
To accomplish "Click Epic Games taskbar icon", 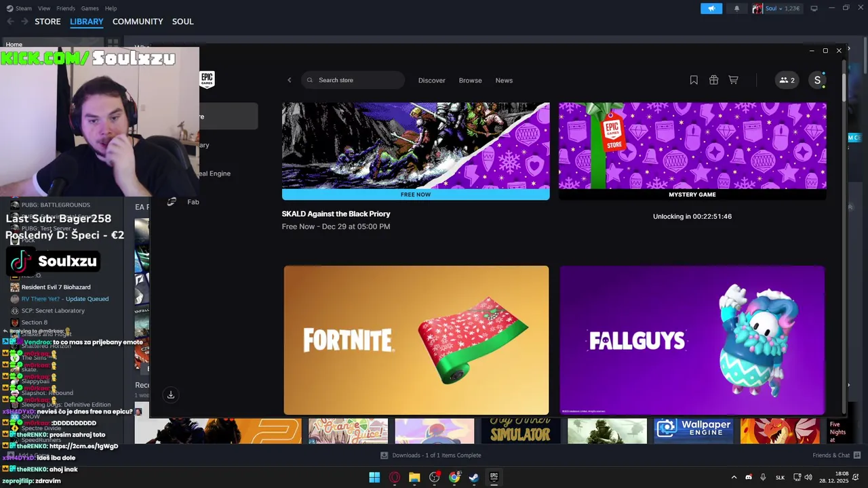I will (494, 477).
